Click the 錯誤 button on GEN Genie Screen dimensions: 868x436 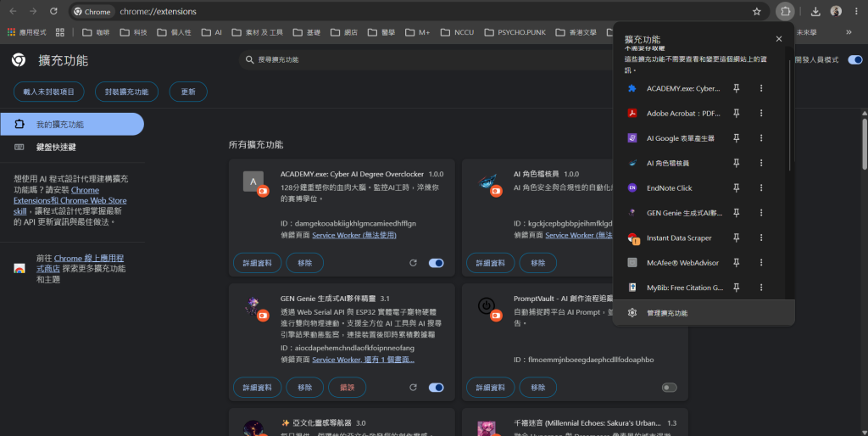[x=347, y=388]
